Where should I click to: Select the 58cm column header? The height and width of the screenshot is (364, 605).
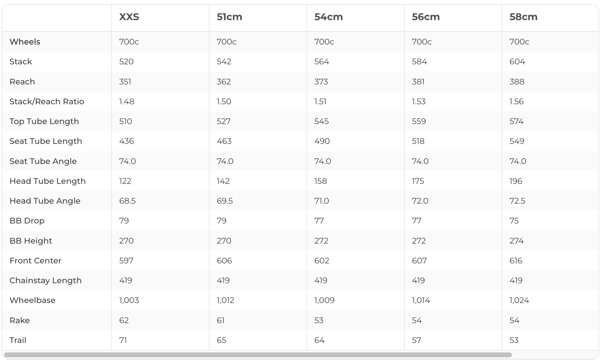[x=523, y=17]
